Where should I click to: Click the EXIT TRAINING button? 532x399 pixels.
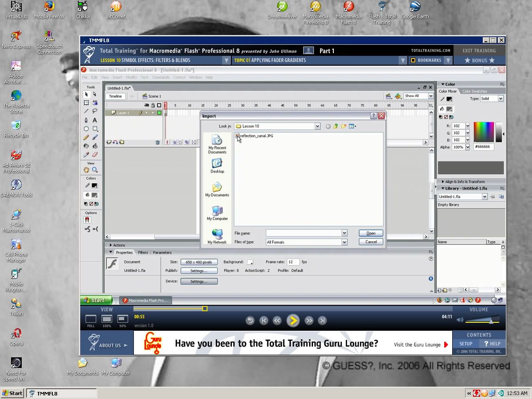(x=479, y=51)
